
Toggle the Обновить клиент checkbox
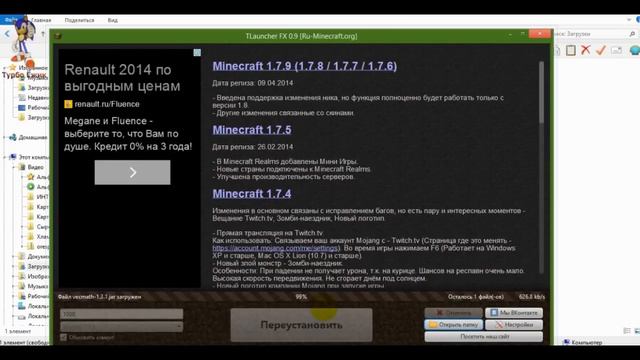[x=64, y=338]
